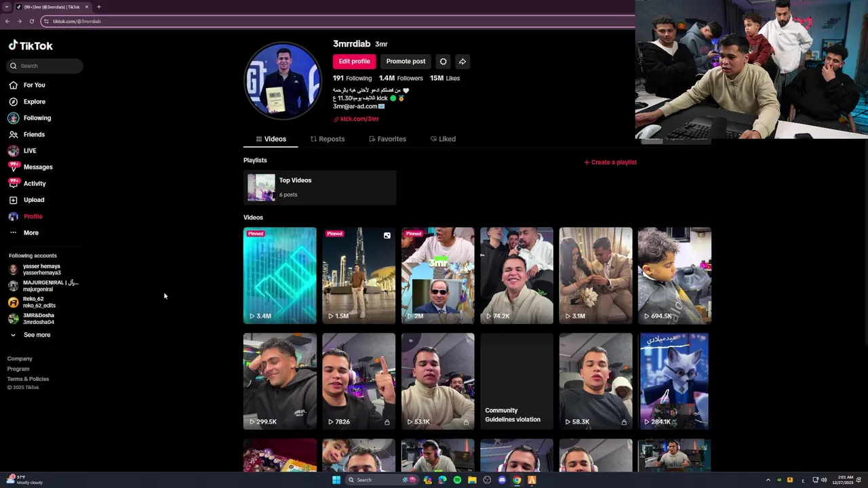Open the video with 284.1K views

pos(675,381)
